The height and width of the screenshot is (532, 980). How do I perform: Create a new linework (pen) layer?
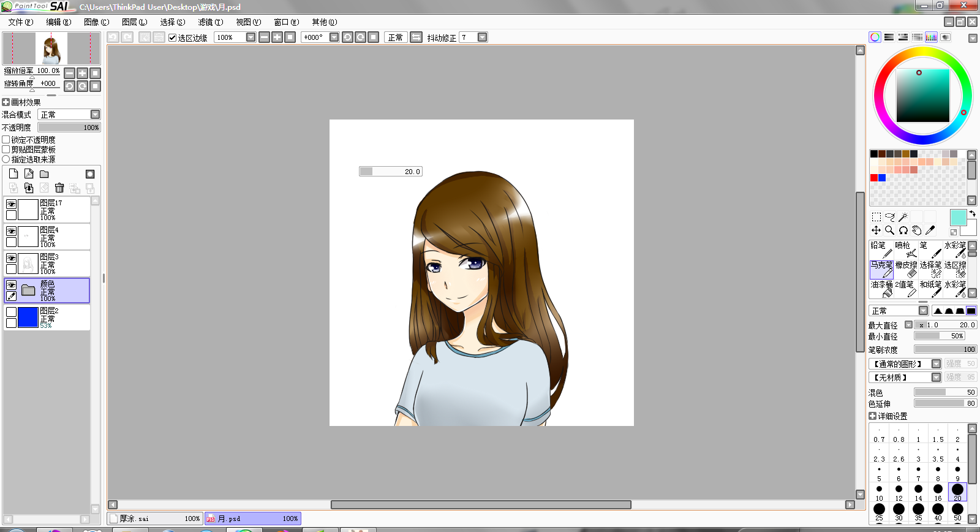[x=29, y=174]
